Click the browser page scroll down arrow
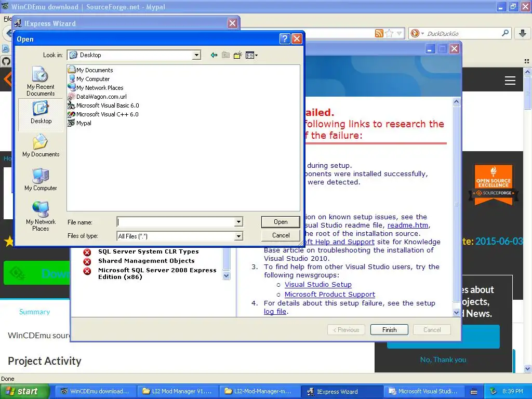The height and width of the screenshot is (399, 532). click(527, 368)
